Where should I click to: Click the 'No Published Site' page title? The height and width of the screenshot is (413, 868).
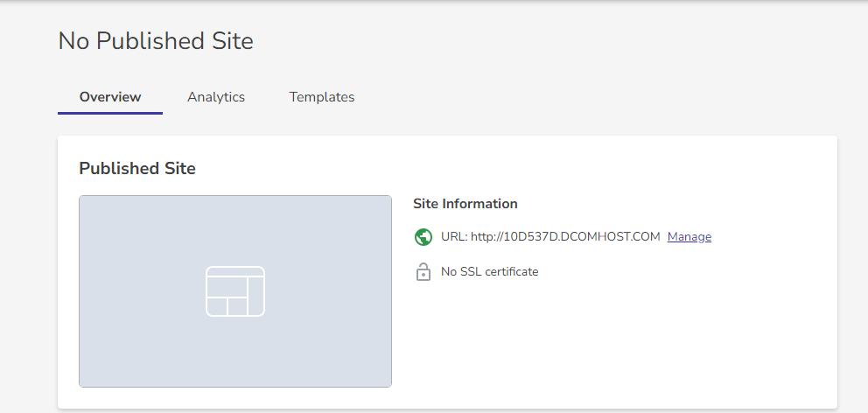156,41
